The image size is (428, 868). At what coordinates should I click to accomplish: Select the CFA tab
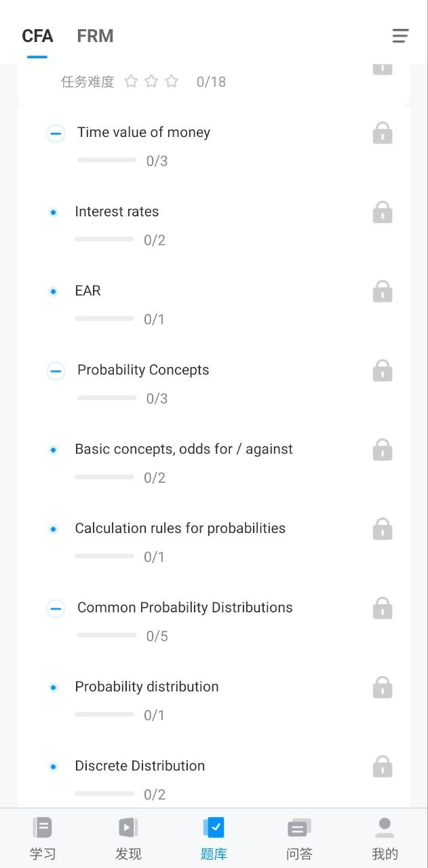point(37,36)
